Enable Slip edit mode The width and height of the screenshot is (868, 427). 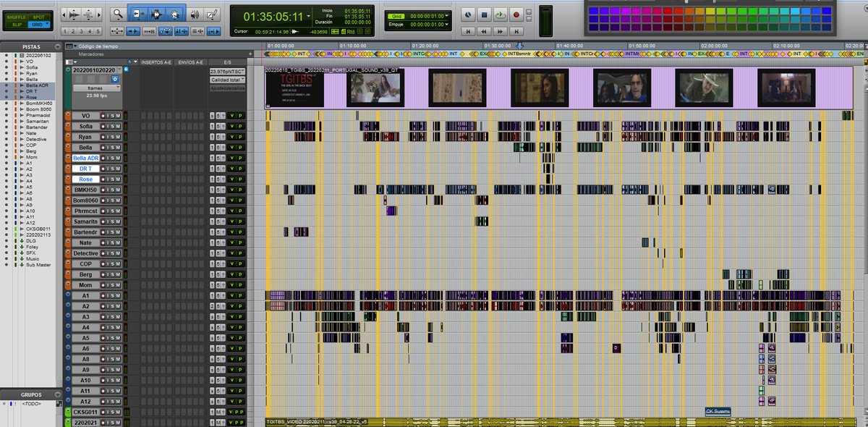(x=17, y=25)
